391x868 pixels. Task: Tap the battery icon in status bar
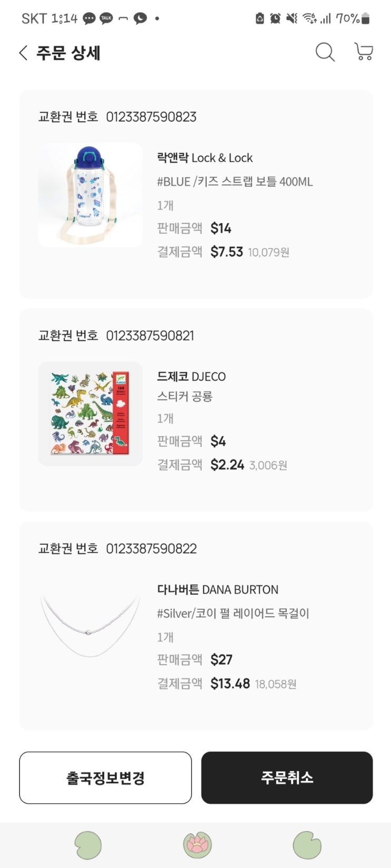click(x=366, y=19)
